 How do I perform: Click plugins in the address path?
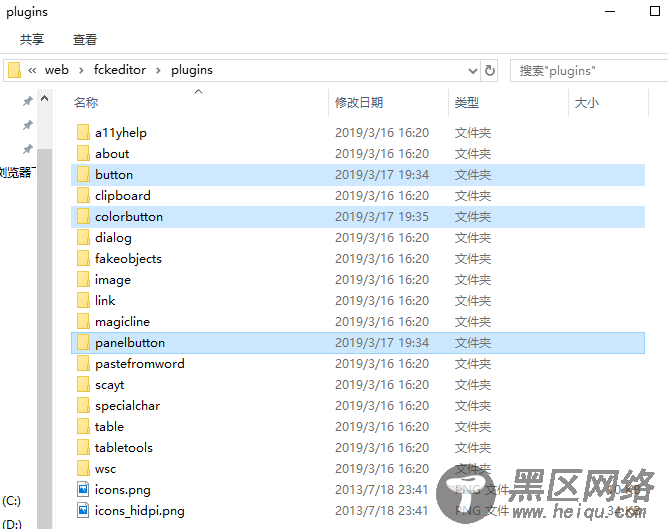pos(192,70)
